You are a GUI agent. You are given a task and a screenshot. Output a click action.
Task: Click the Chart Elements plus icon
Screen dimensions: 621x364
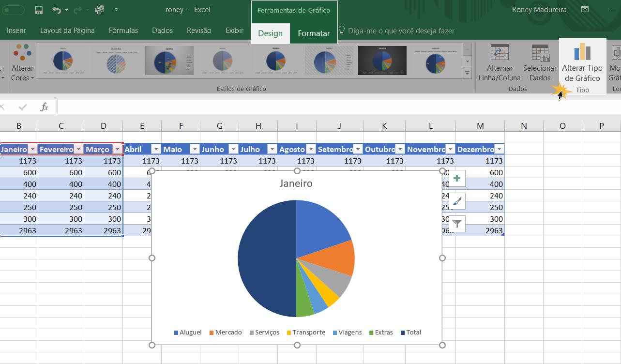tap(457, 179)
